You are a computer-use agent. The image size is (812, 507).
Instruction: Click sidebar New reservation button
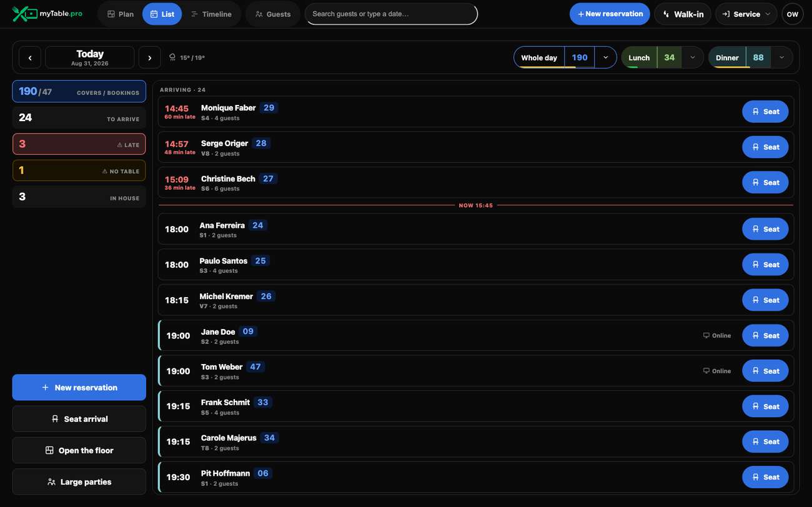coord(79,387)
